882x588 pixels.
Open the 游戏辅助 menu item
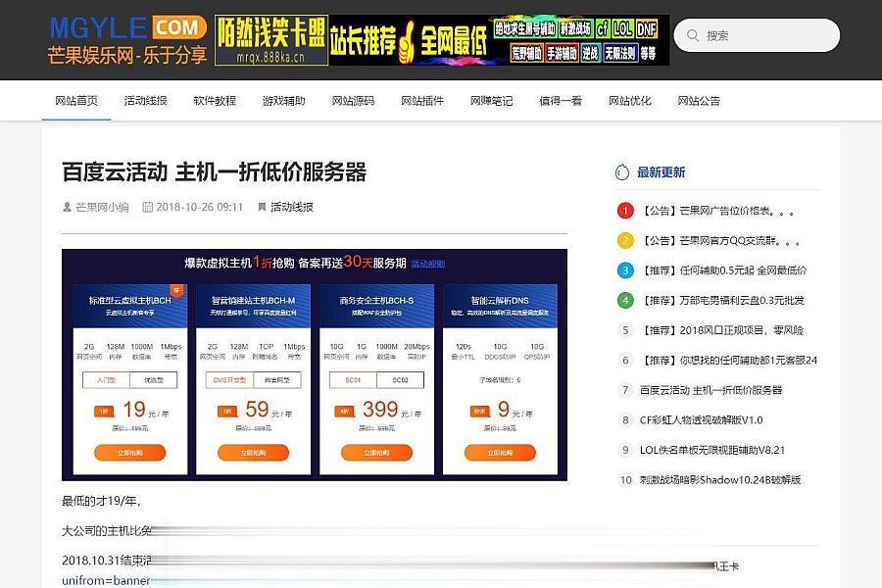point(284,101)
